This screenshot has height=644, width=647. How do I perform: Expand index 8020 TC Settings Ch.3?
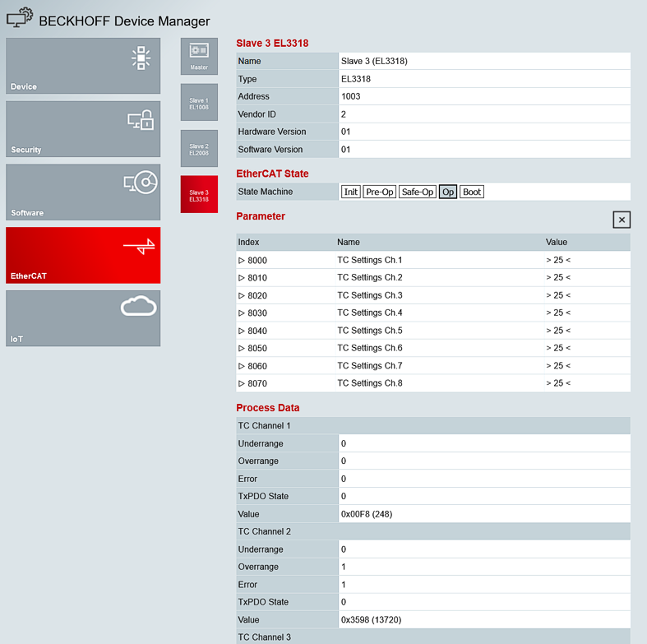[242, 295]
